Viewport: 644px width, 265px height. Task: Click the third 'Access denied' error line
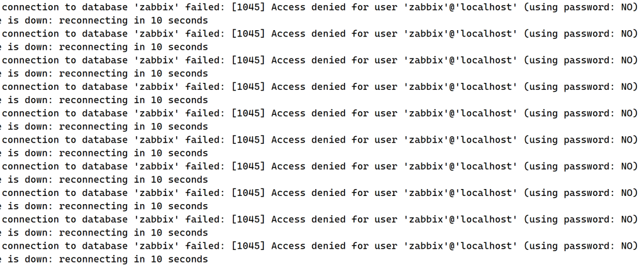[x=320, y=60]
